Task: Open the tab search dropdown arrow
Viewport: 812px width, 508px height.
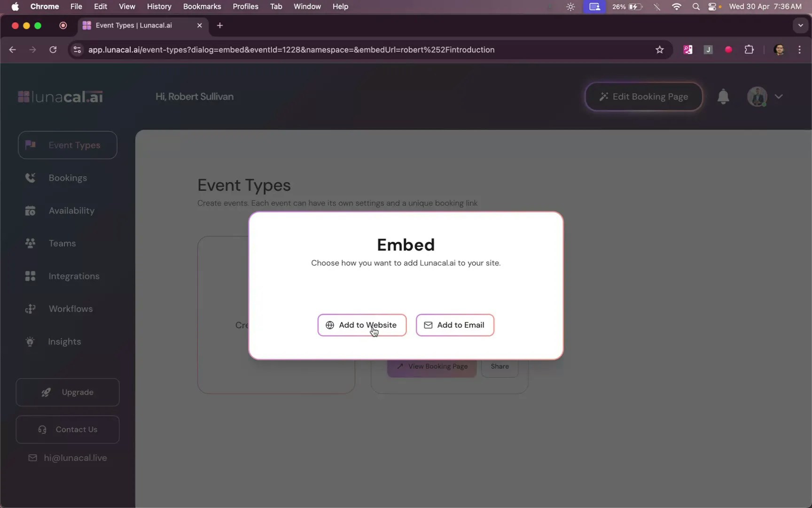Action: pyautogui.click(x=800, y=25)
